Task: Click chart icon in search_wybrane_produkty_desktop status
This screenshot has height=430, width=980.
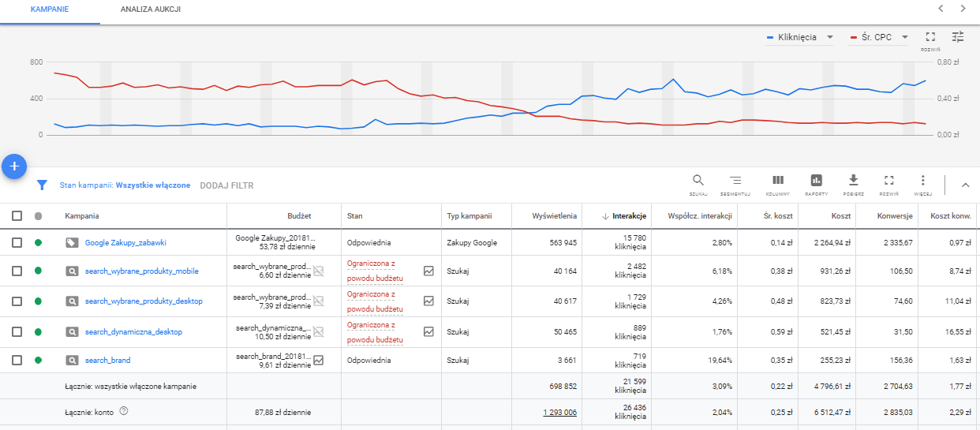Action: click(x=428, y=301)
